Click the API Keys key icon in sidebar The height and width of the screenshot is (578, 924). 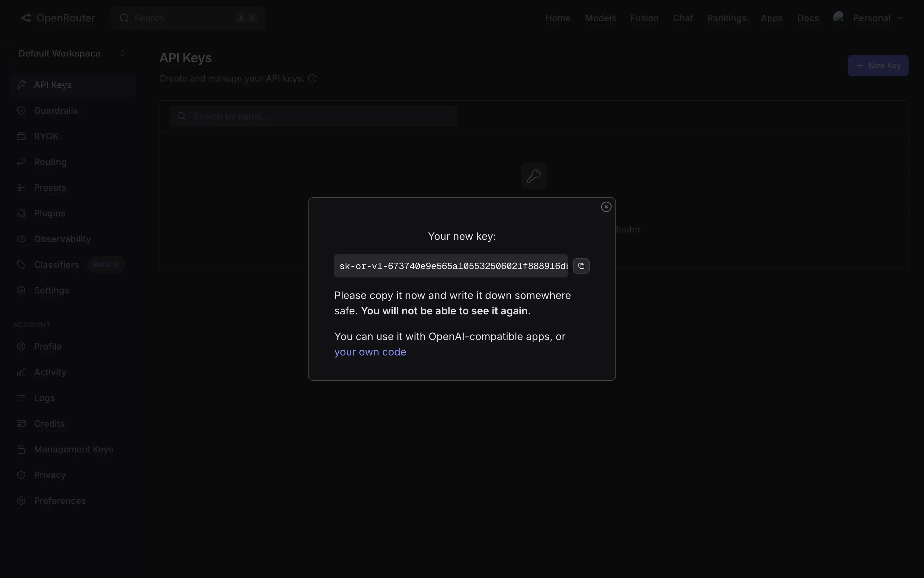(21, 85)
